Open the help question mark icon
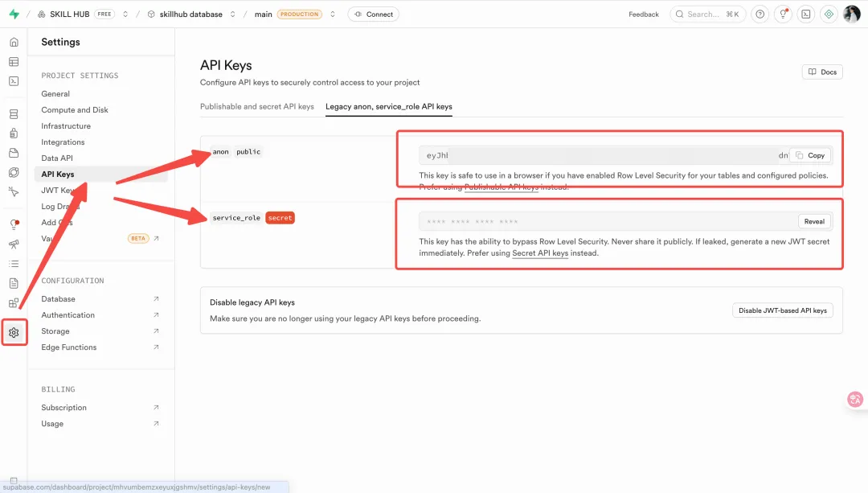868x493 pixels. pos(759,14)
